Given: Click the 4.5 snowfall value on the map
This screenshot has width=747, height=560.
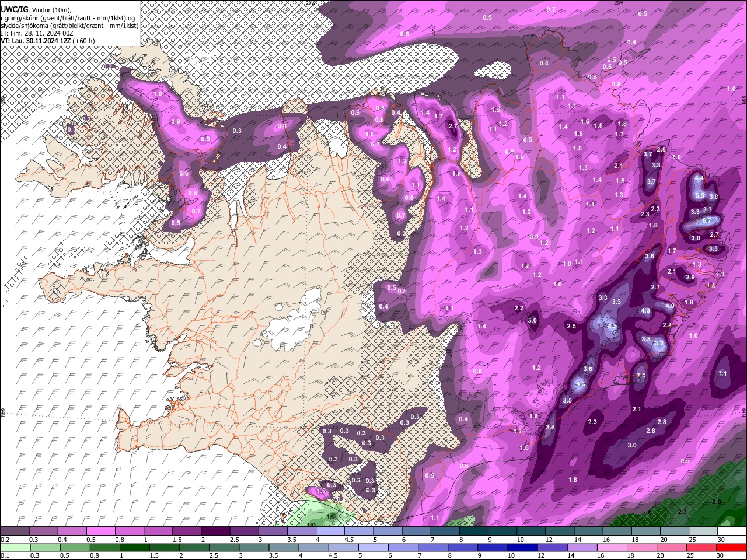Looking at the screenshot, I should 612,326.
